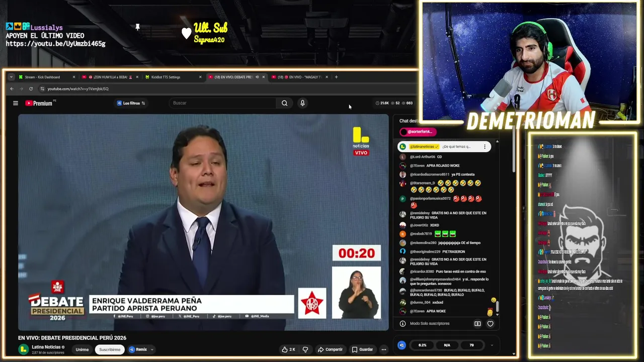This screenshot has height=362, width=644.
Task: Click the subscribers-only mode info icon
Action: 403,324
